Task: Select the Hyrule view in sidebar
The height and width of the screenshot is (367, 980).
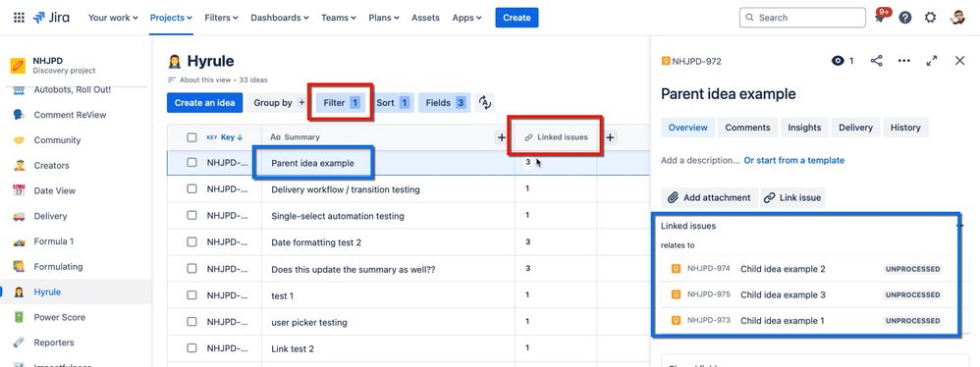Action: click(47, 291)
